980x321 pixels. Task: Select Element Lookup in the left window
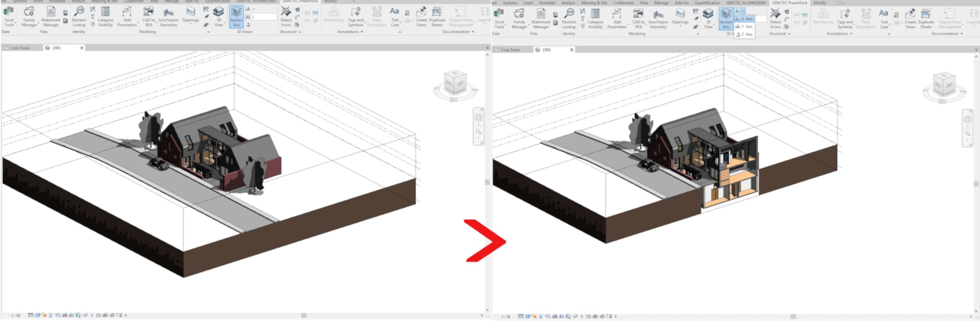(x=79, y=16)
